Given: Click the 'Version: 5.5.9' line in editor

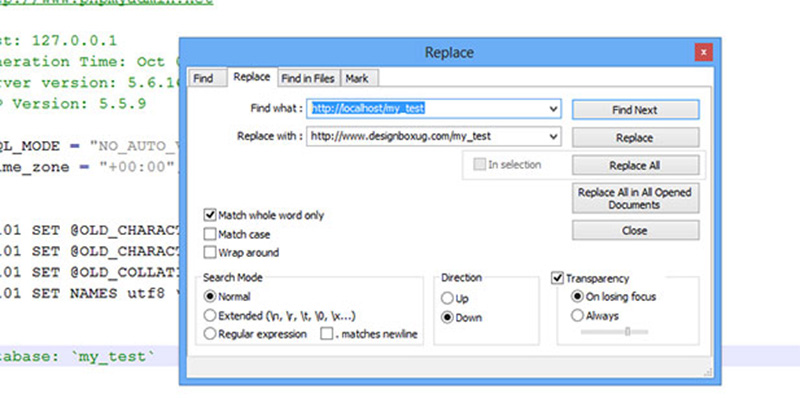Looking at the screenshot, I should [x=79, y=104].
